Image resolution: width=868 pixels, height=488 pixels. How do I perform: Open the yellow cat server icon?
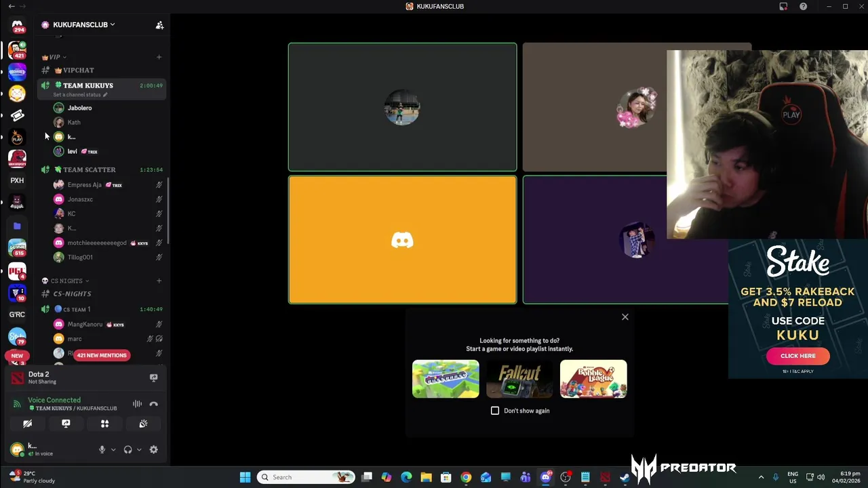[x=17, y=94]
